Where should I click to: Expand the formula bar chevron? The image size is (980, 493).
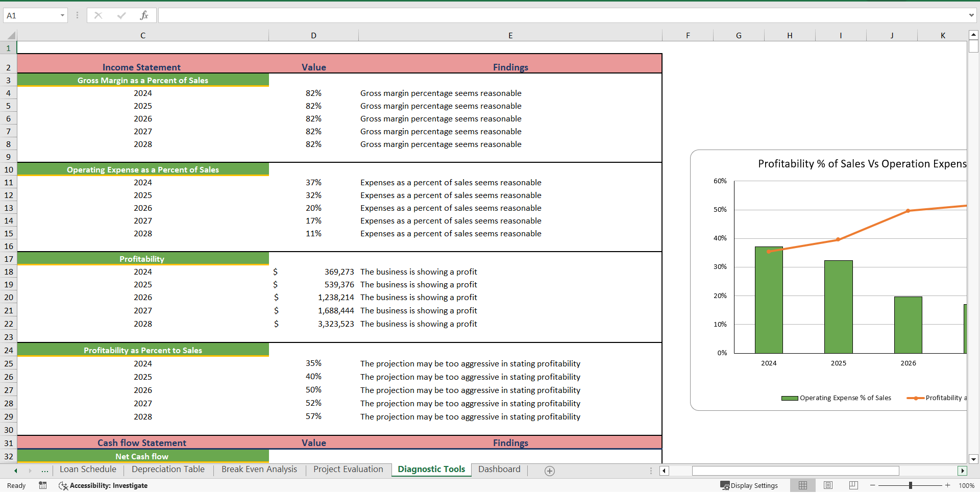pos(971,15)
